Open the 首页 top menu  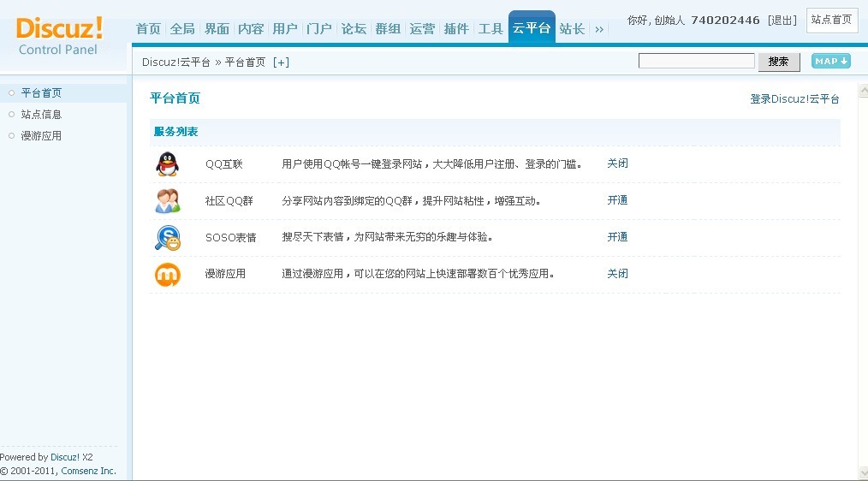click(x=148, y=29)
